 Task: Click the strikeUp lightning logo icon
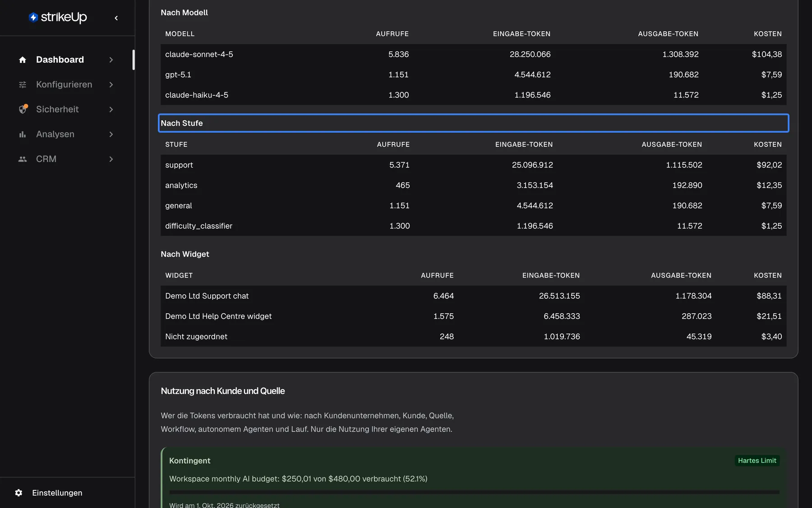coord(33,17)
